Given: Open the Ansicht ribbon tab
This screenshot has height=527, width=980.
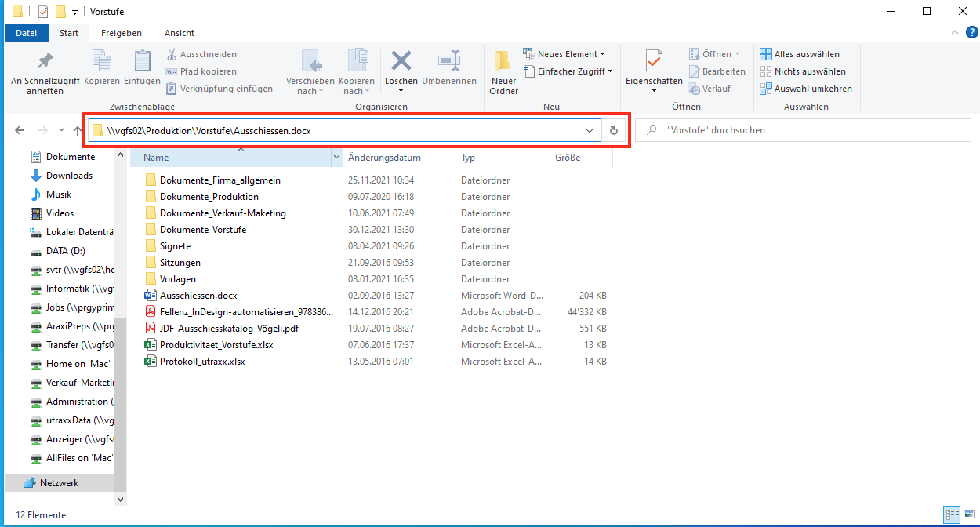Looking at the screenshot, I should coord(180,33).
